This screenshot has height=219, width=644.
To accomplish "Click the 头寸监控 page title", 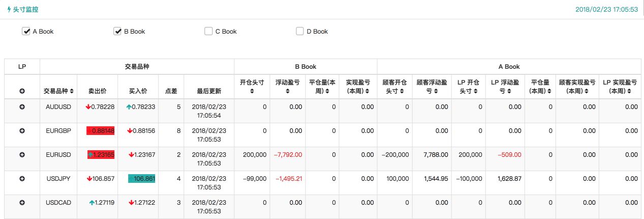I will [25, 10].
